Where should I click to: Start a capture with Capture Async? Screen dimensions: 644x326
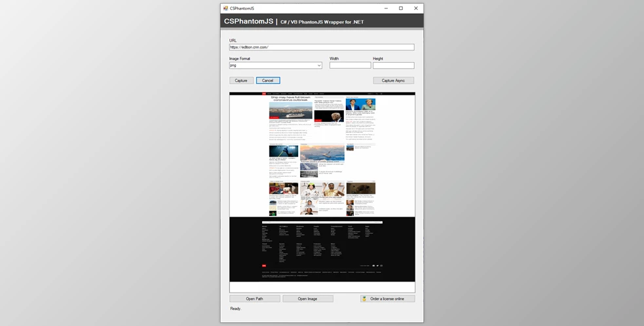click(393, 81)
